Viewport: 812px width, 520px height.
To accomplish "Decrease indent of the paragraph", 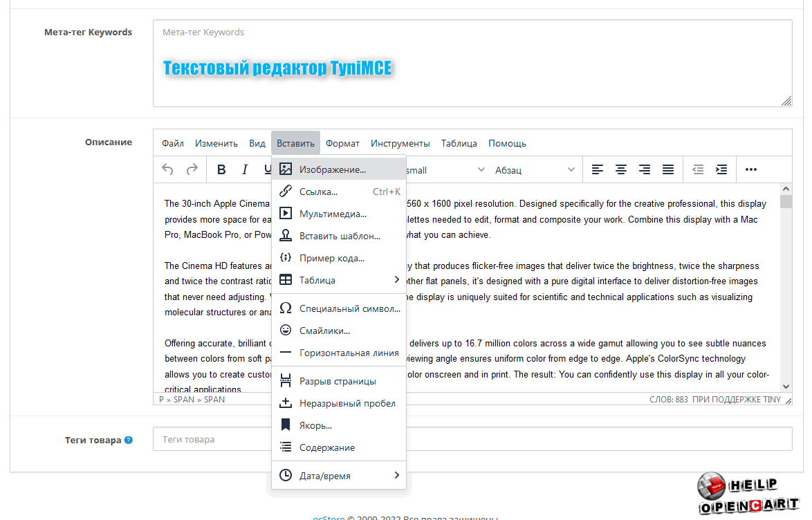I will tap(698, 169).
